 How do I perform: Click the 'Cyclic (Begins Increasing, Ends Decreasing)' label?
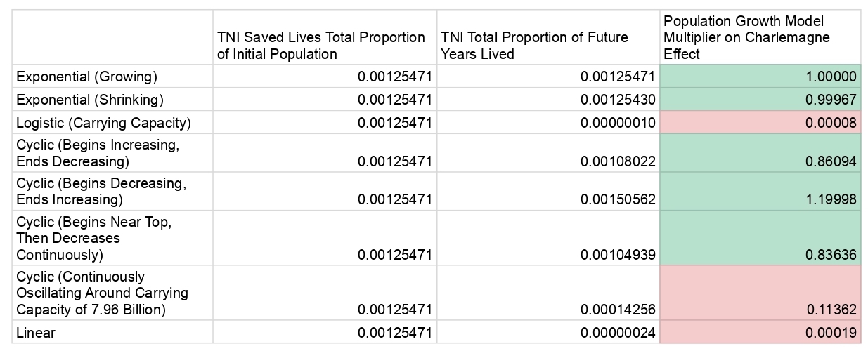[x=97, y=153]
